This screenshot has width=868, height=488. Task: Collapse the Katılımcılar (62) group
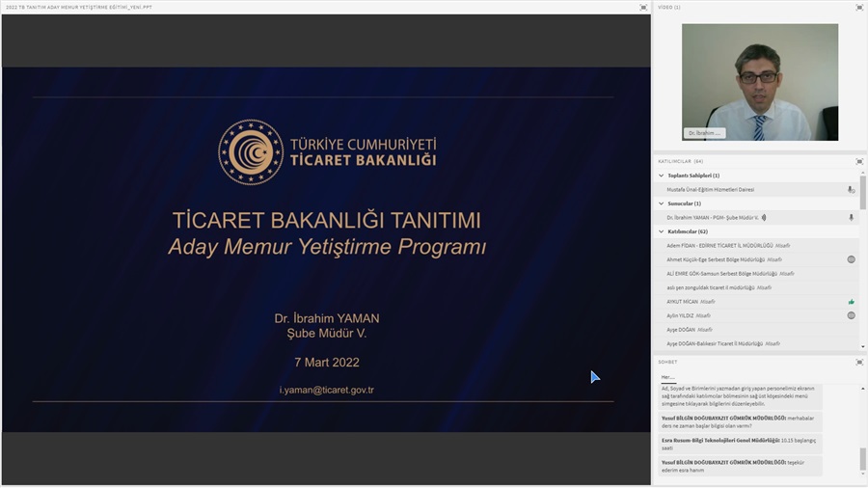point(662,231)
